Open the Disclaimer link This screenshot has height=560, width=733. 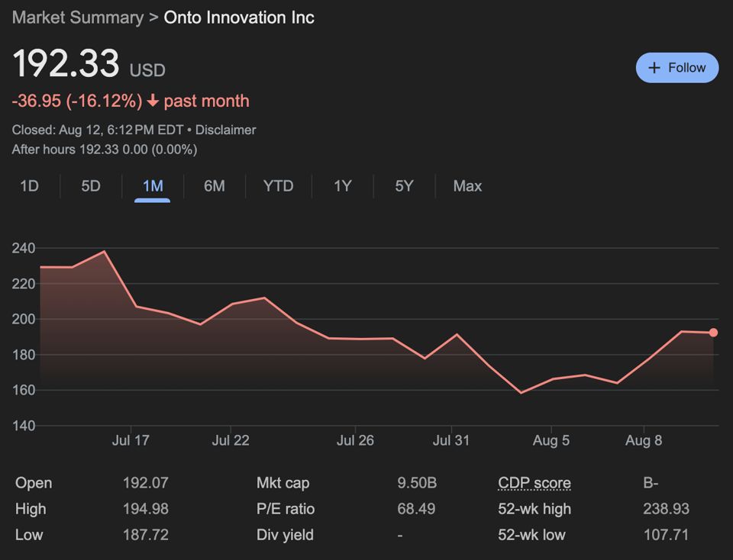coord(226,130)
